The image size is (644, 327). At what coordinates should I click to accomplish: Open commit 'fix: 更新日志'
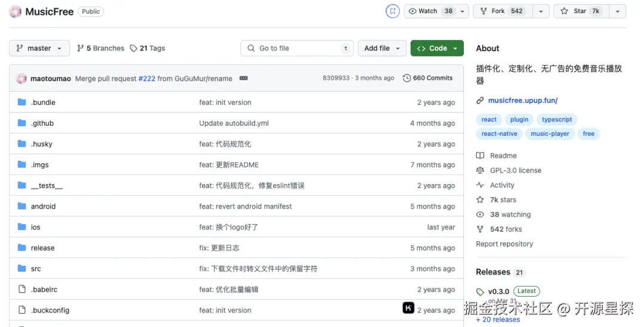tap(219, 248)
